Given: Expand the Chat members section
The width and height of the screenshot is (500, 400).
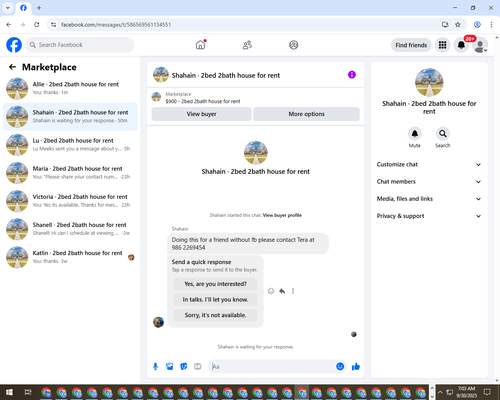Looking at the screenshot, I should (x=429, y=182).
